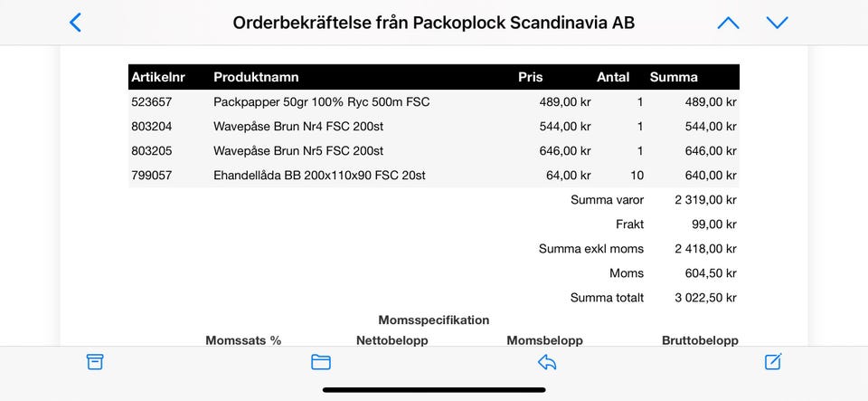The image size is (868, 401).
Task: Tap the home indicator bar
Action: (434, 390)
